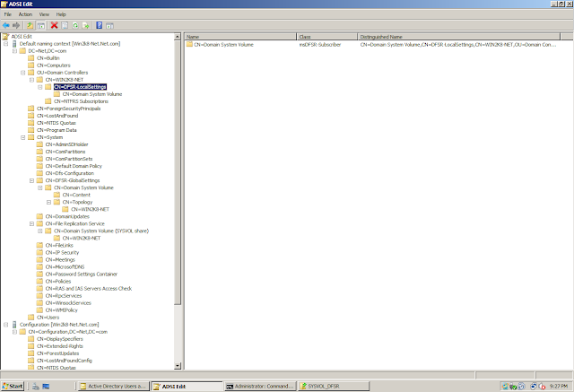Click the green Refresh toolbar icon
This screenshot has width=574, height=392.
pyautogui.click(x=75, y=25)
